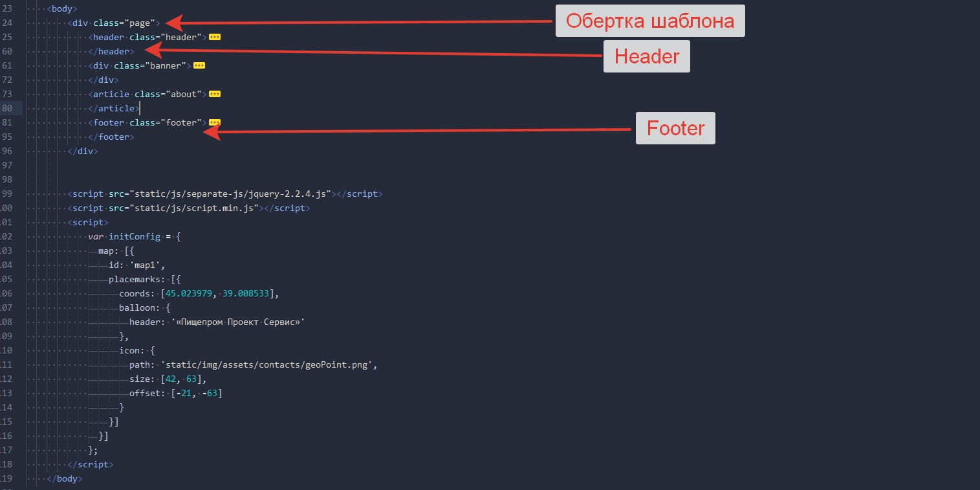Image resolution: width=980 pixels, height=490 pixels.
Task: Unfold the collapsed footer block badge
Action: (x=215, y=123)
